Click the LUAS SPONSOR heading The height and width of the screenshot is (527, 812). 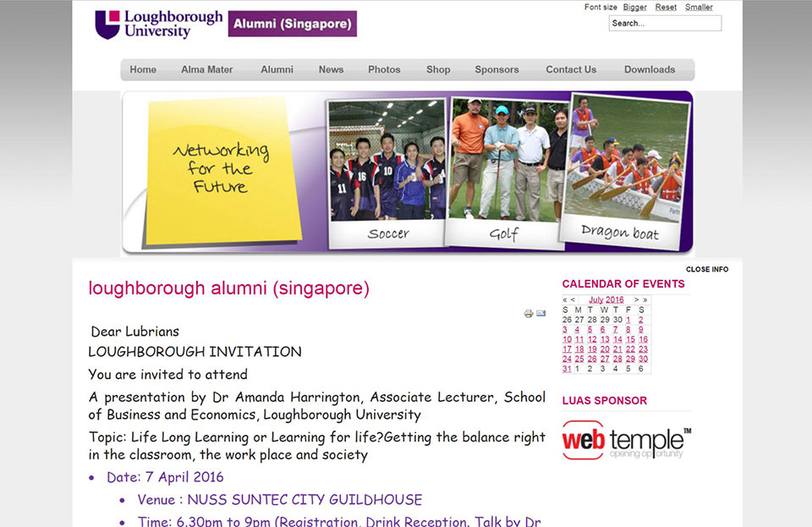click(604, 401)
